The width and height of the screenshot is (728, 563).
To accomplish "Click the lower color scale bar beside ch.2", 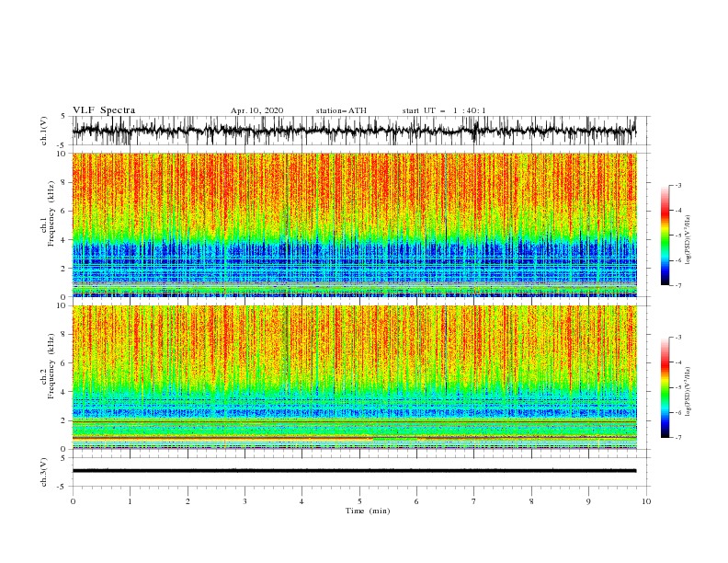I will 665,387.
